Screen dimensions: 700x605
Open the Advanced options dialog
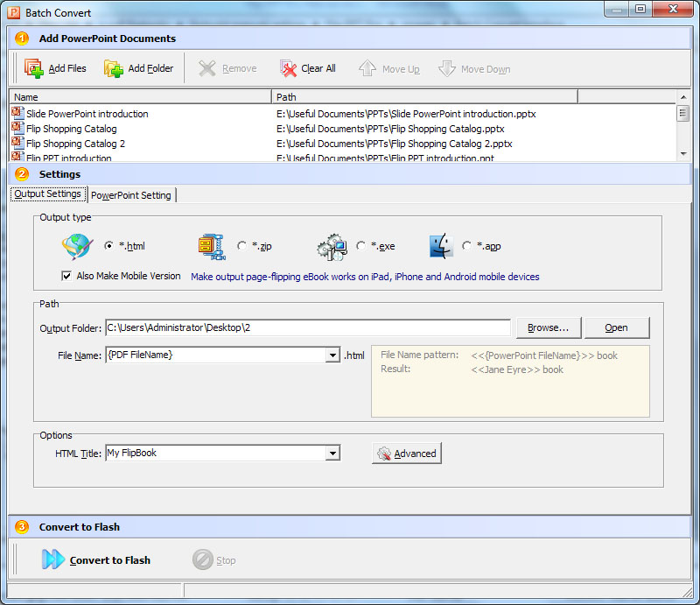point(406,453)
